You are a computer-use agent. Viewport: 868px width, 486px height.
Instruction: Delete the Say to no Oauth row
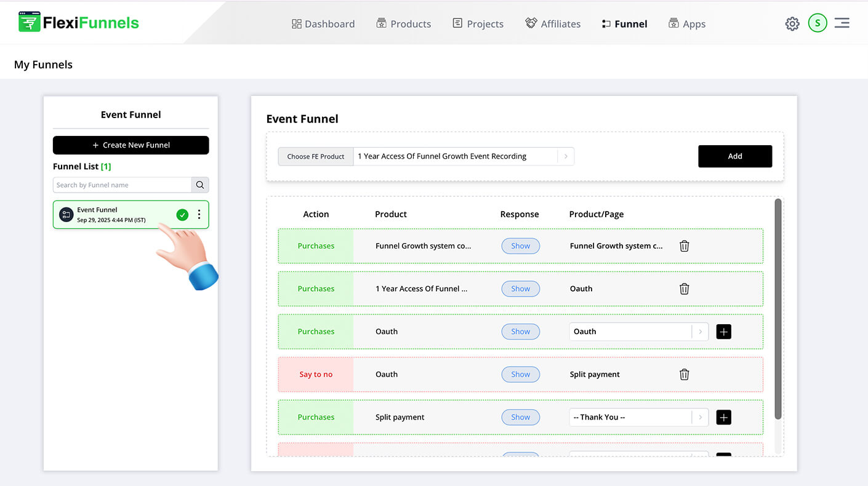click(684, 375)
